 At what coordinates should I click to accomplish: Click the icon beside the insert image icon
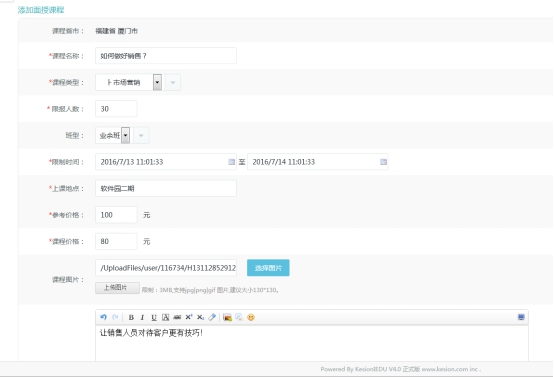coord(239,317)
